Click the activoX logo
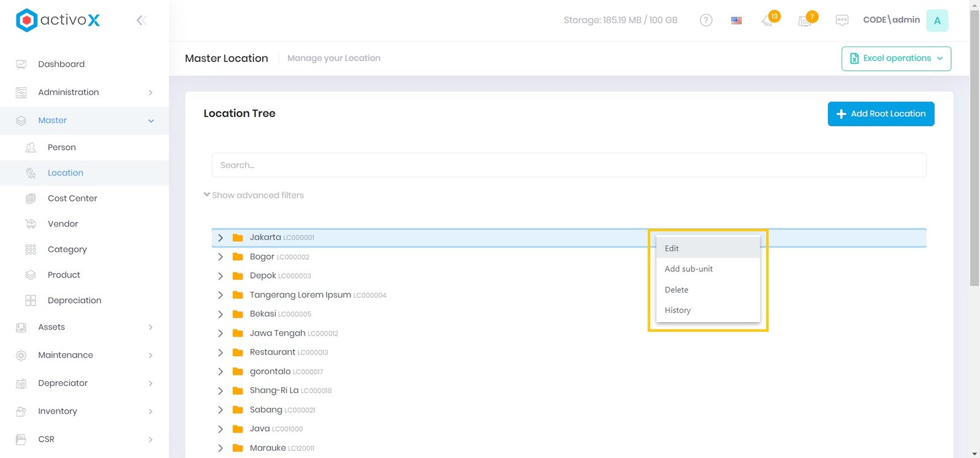The height and width of the screenshot is (458, 980). tap(58, 20)
